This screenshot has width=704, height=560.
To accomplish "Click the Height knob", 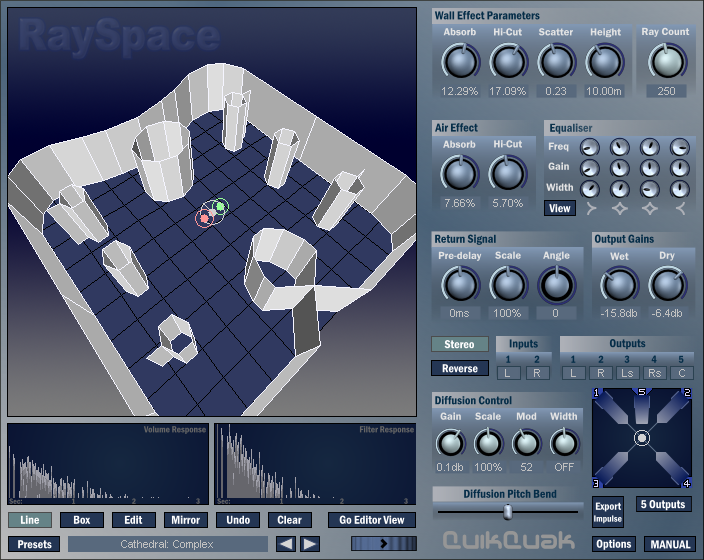I will [x=604, y=62].
